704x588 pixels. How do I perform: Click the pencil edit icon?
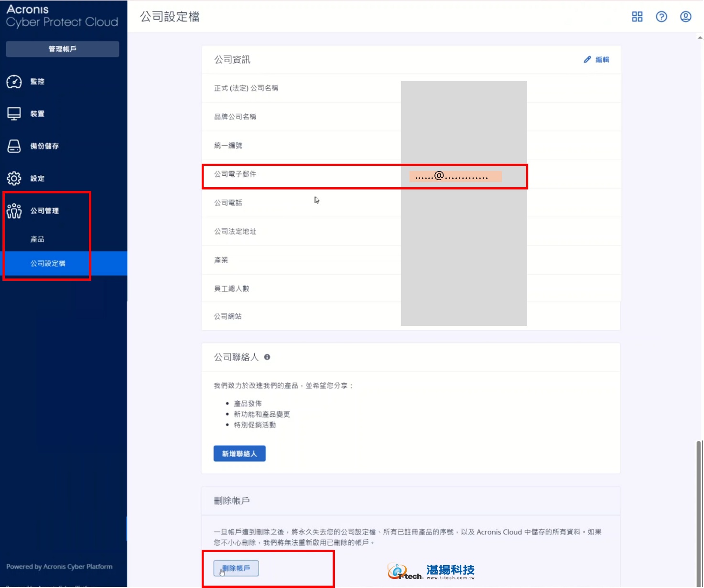(587, 60)
